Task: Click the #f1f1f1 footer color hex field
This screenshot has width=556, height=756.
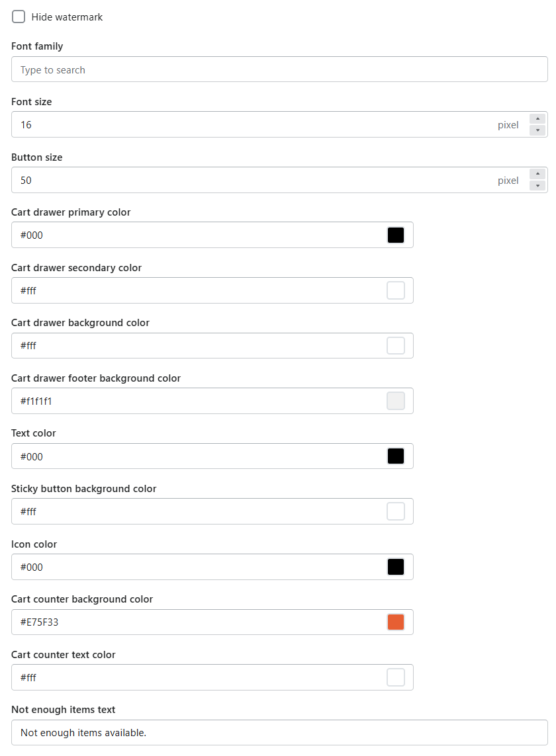Action: (198, 401)
